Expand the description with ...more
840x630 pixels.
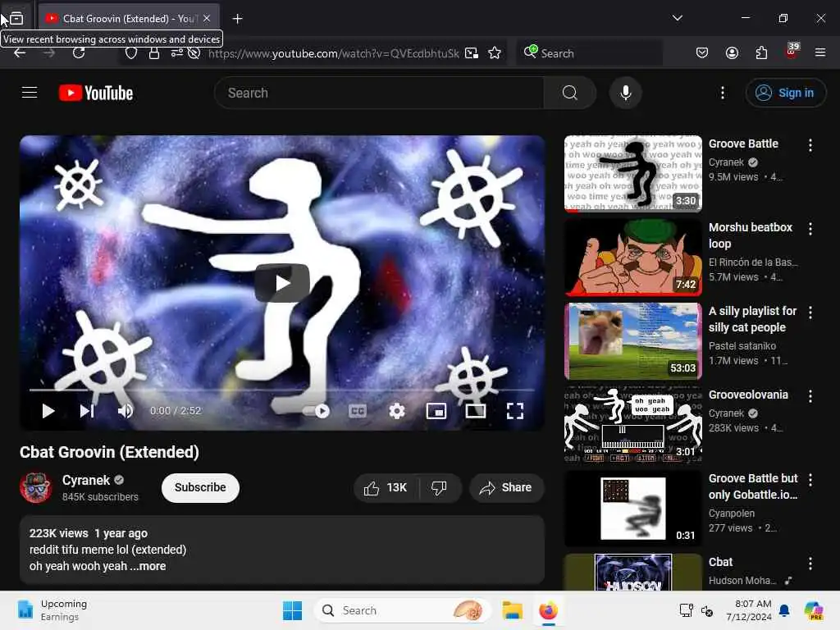[x=148, y=566]
